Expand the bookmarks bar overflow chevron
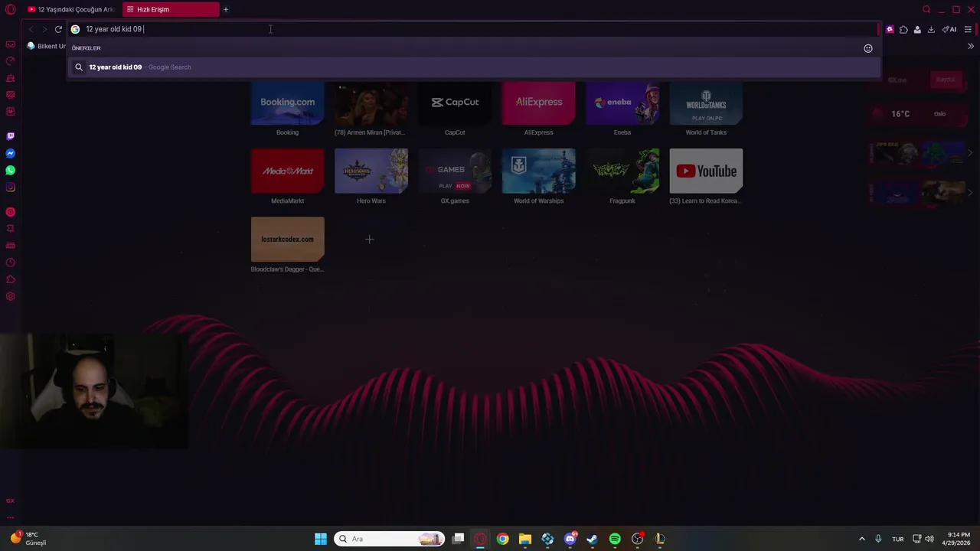 (971, 46)
